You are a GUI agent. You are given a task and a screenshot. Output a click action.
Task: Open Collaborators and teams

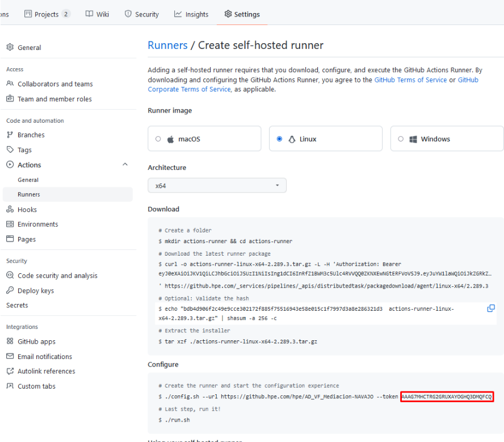[55, 84]
